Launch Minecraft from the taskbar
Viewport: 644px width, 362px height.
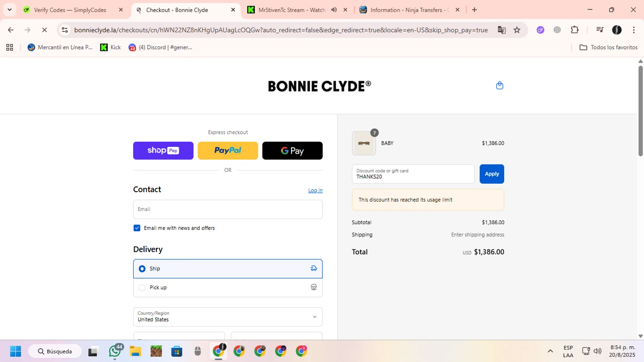(156, 352)
